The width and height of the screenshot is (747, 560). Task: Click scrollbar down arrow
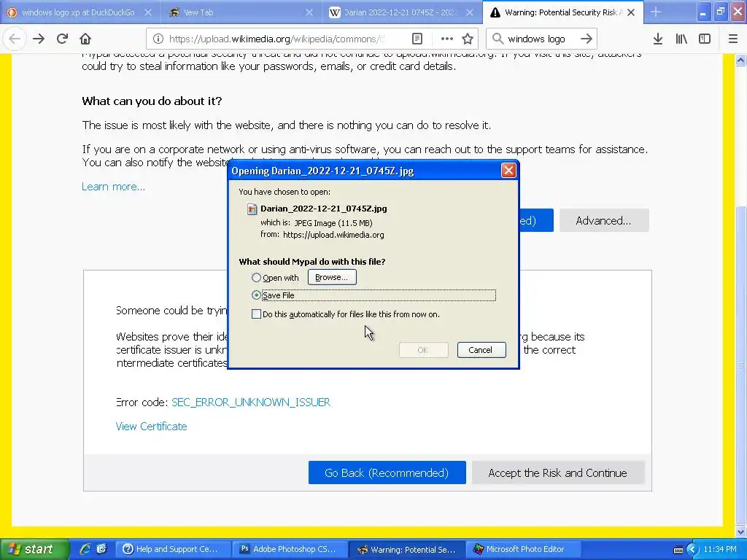tap(740, 532)
